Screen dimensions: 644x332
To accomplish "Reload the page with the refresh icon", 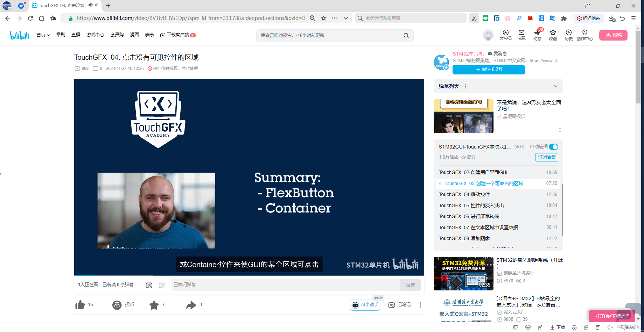I will click(30, 18).
